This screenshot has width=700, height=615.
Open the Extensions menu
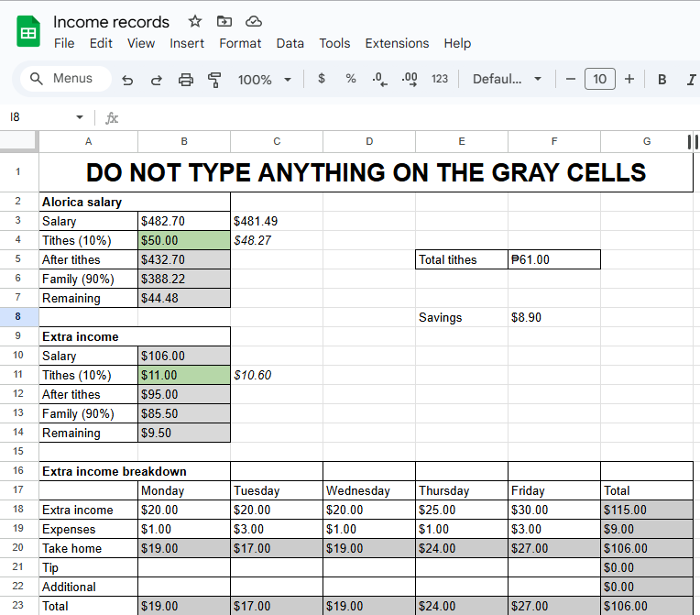tap(397, 43)
